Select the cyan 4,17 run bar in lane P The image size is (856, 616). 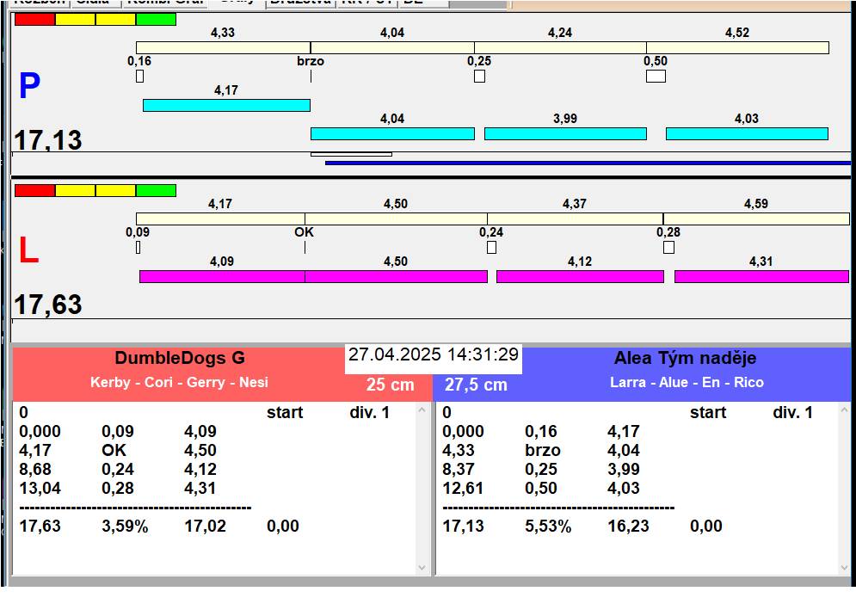tap(226, 105)
